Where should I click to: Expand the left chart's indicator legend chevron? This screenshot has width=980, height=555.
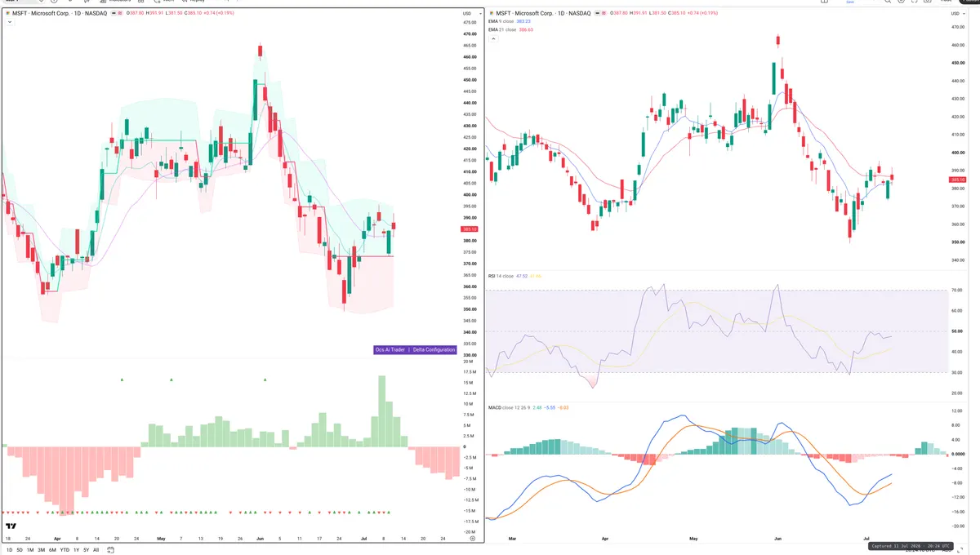click(x=9, y=22)
